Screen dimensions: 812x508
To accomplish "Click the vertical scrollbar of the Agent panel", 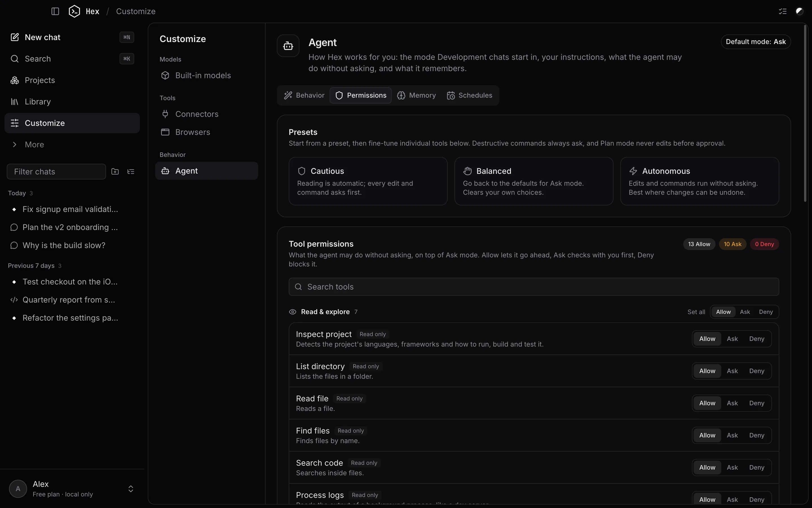I will pos(805,113).
